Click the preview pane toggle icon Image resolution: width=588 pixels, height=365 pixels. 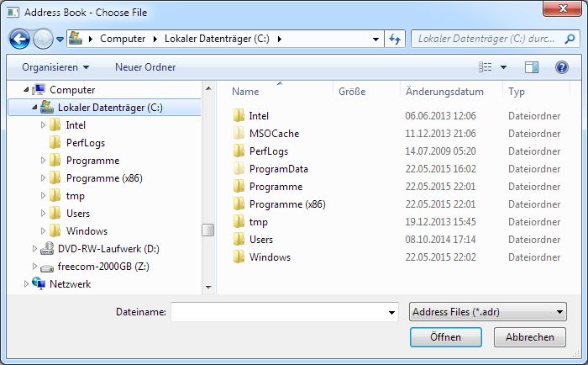532,67
